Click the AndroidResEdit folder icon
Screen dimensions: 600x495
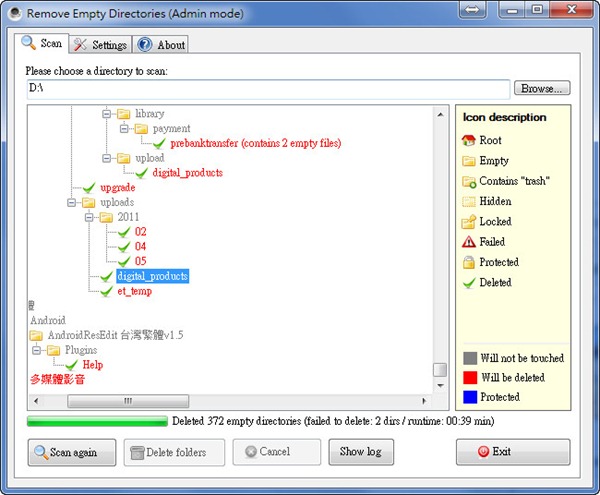(x=36, y=335)
